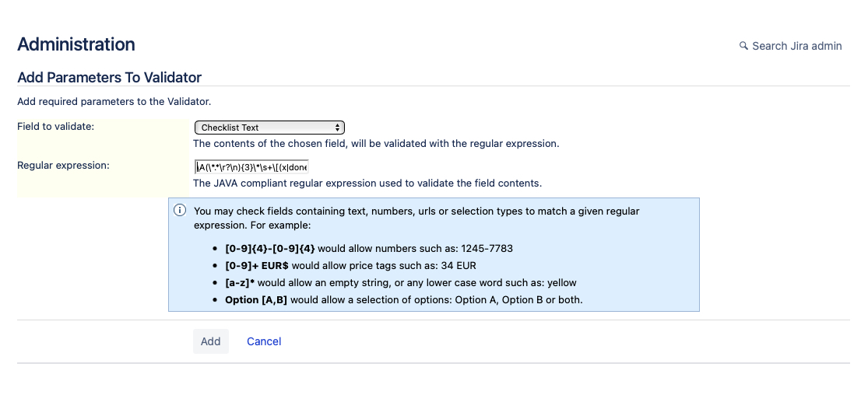Click the [0-9]{4}-[0-9]{4} example pattern
Image resolution: width=868 pixels, height=395 pixels.
269,249
